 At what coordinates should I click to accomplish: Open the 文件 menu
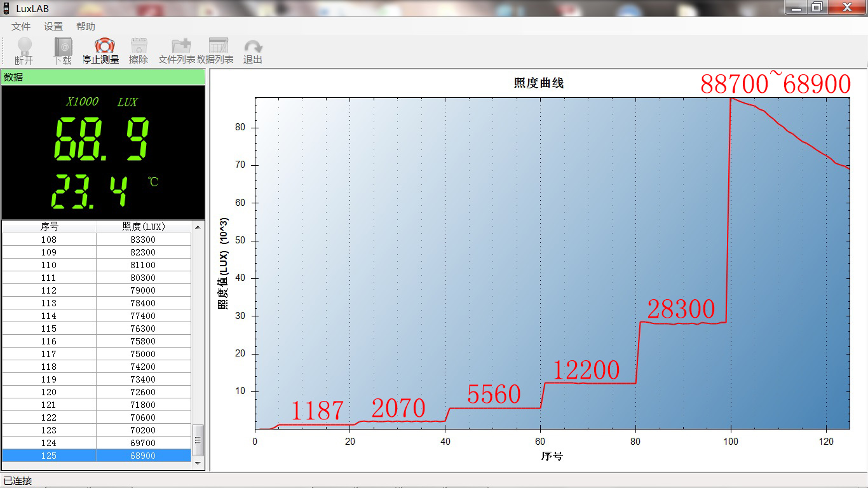coord(21,27)
